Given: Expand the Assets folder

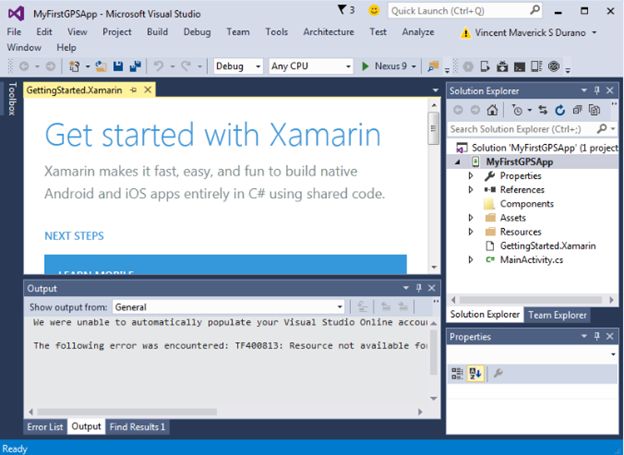Looking at the screenshot, I should [x=471, y=217].
